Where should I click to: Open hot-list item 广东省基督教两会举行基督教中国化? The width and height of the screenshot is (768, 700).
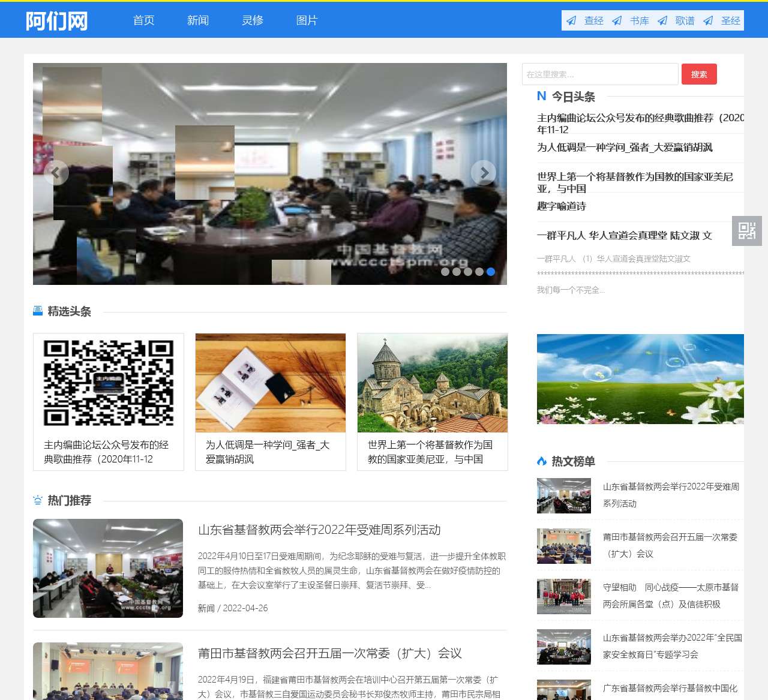[x=670, y=688]
